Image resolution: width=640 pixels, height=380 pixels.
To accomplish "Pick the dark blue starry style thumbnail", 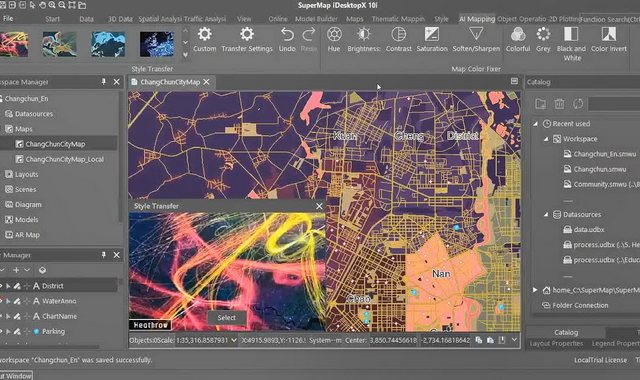I will click(157, 44).
